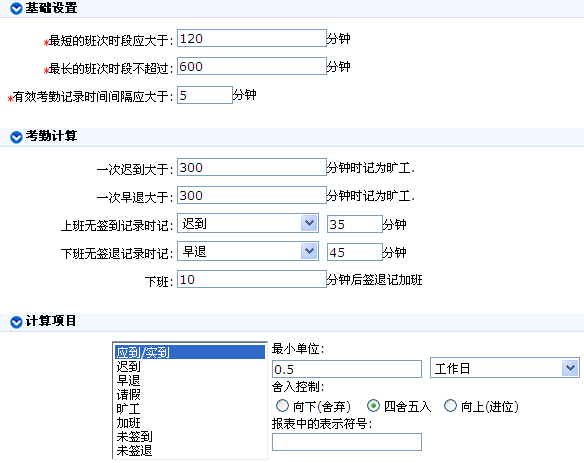The height and width of the screenshot is (463, 584).
Task: Collapse the 计算项目 section arrow icon
Action: coord(16,322)
